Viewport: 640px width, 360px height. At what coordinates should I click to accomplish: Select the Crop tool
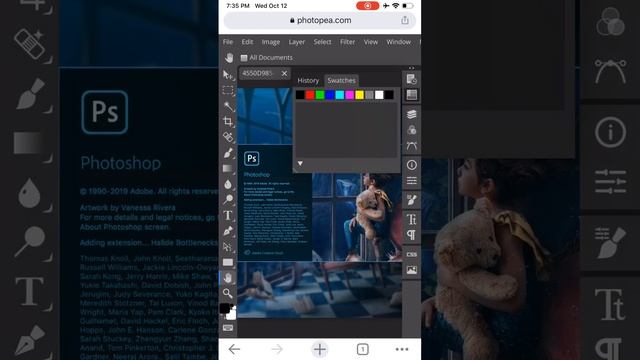click(x=228, y=121)
